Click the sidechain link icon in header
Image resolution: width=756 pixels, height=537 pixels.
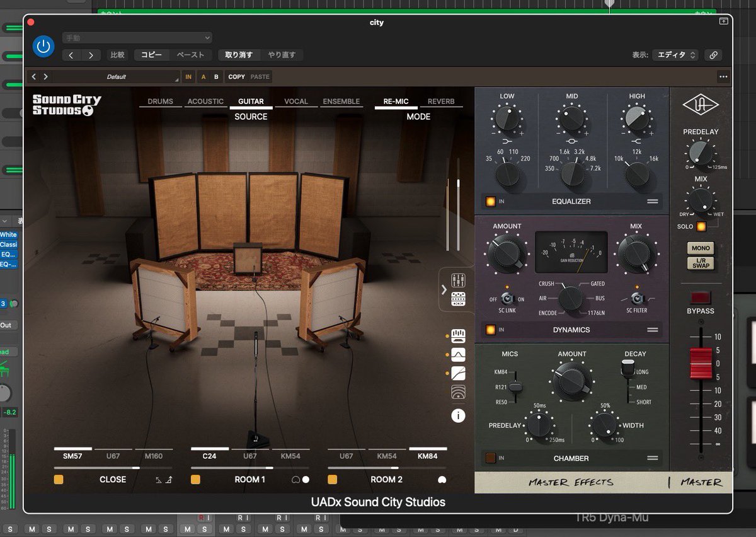tap(713, 55)
